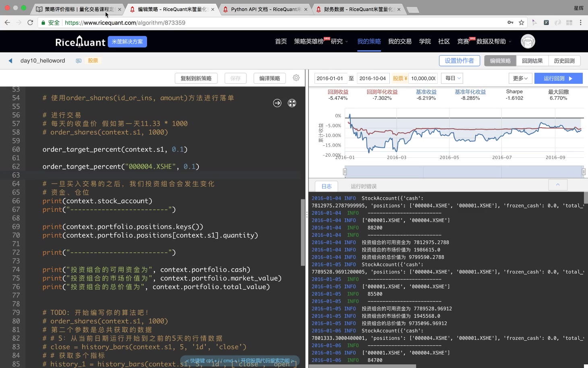Switch to Python API 文档 browser tab
Image resolution: width=588 pixels, height=368 pixels.
click(x=266, y=9)
